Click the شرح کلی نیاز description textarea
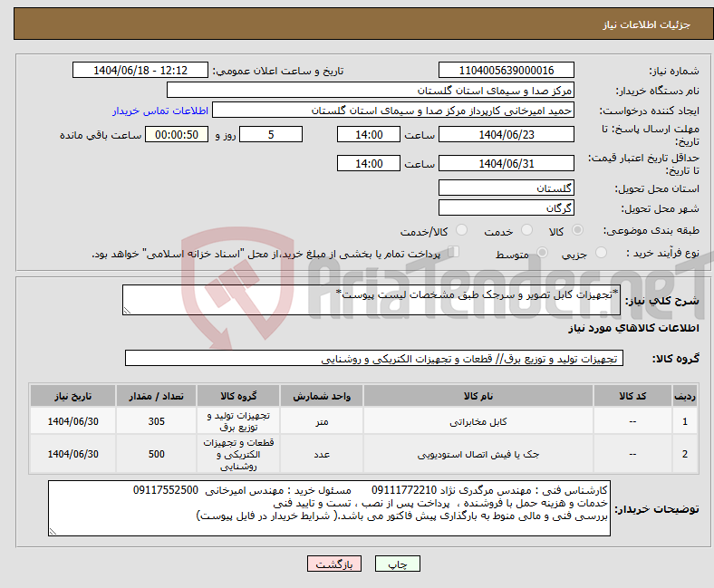714x588 pixels. pos(371,300)
